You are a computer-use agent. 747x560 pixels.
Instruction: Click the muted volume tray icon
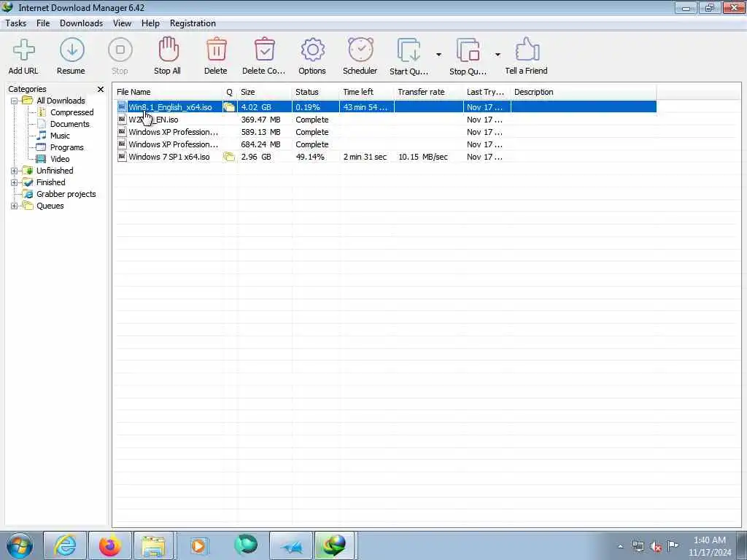point(656,547)
